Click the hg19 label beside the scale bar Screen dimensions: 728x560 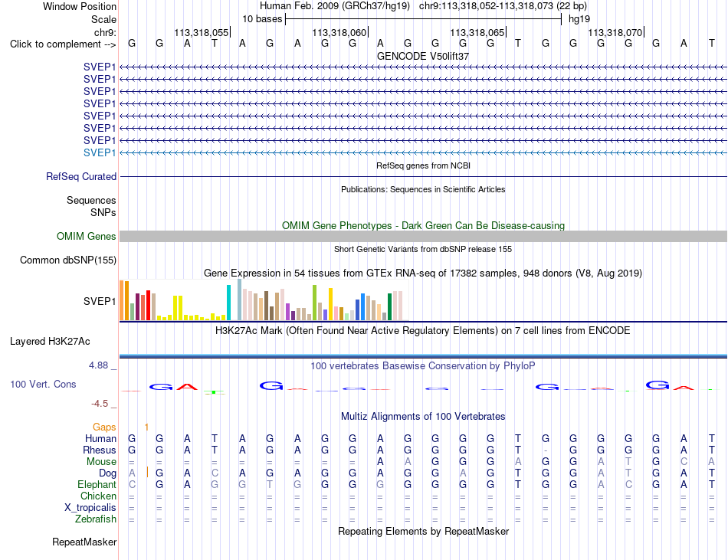click(579, 19)
